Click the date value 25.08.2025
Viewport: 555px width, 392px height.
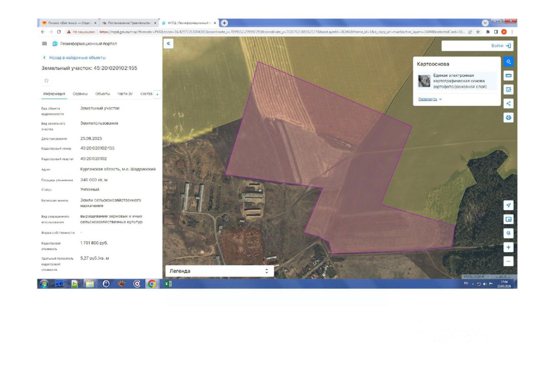(x=91, y=138)
